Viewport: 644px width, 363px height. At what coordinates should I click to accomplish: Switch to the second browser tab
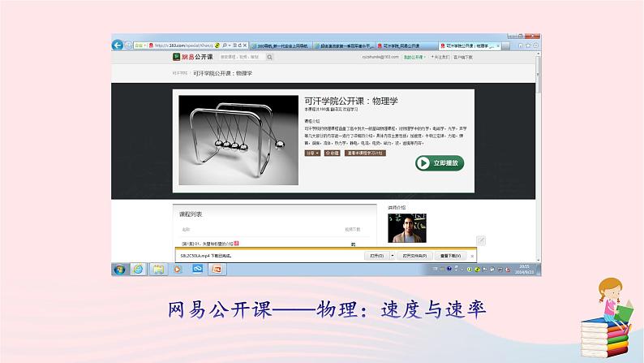[x=344, y=46]
